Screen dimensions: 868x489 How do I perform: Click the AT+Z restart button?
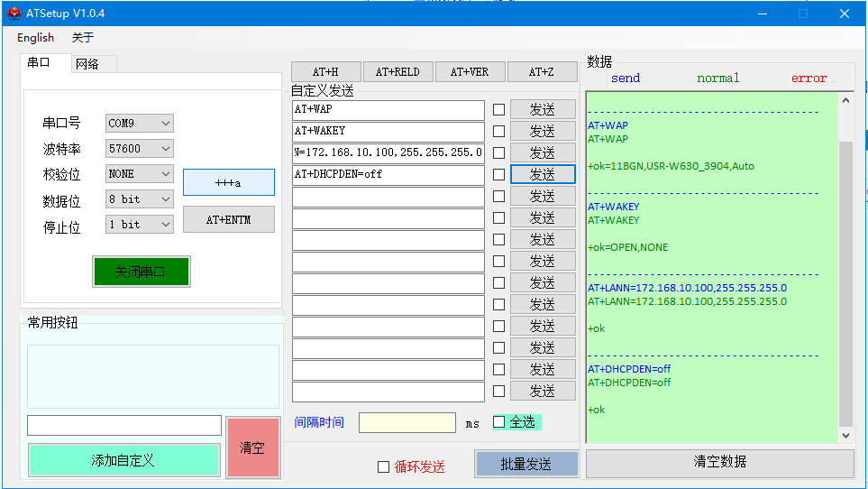(542, 72)
